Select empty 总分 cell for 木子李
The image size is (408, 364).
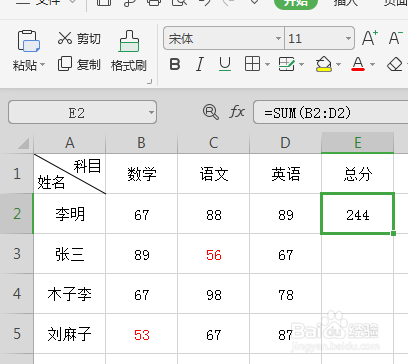[358, 294]
